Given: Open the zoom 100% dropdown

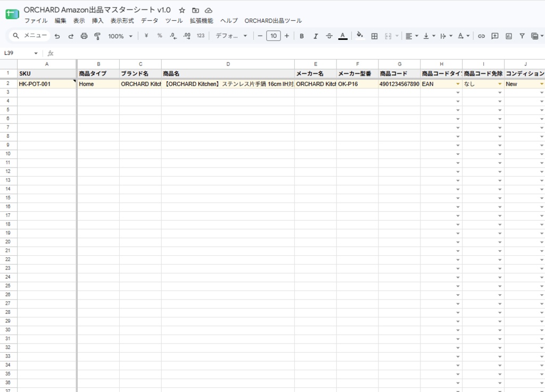Looking at the screenshot, I should [x=120, y=36].
